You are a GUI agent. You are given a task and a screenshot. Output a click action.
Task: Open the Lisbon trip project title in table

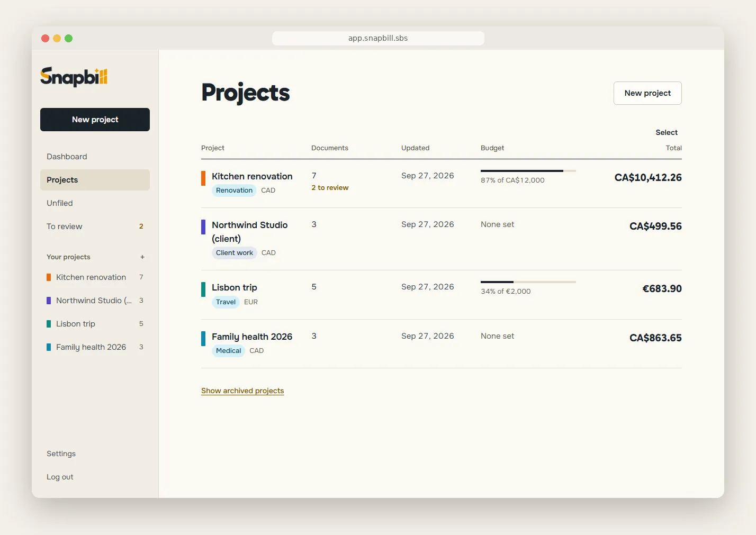[235, 287]
